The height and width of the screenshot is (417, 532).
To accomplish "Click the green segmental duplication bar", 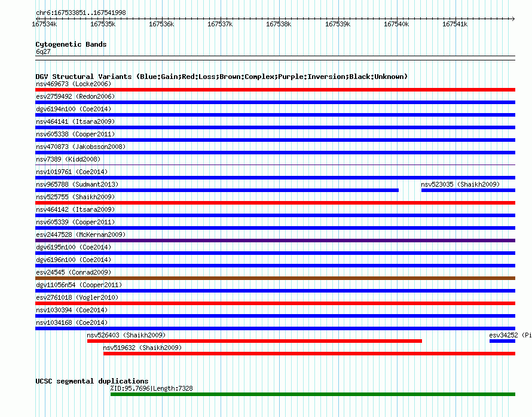I will 313,394.
